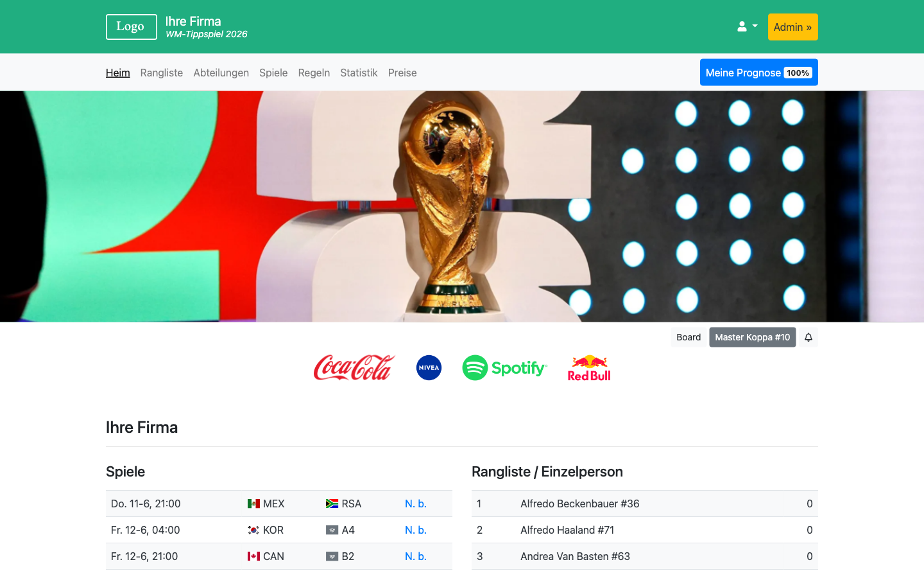Open the Abteilungen page

[221, 73]
